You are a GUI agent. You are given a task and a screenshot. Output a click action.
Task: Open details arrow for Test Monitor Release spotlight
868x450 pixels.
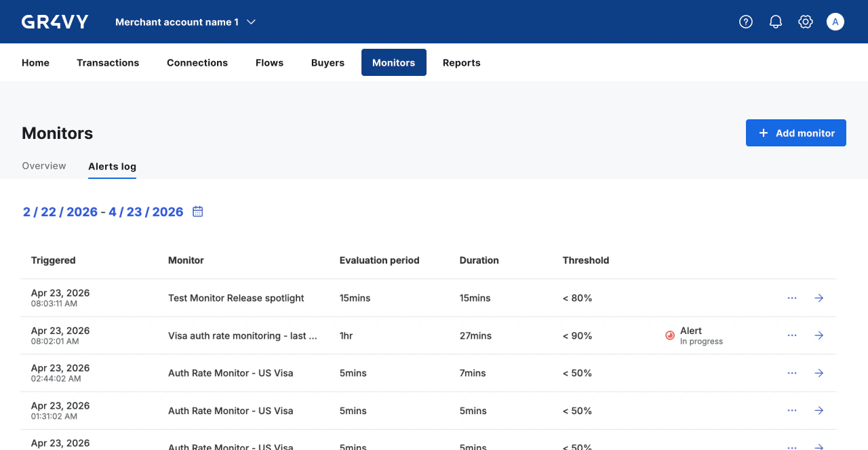click(818, 298)
